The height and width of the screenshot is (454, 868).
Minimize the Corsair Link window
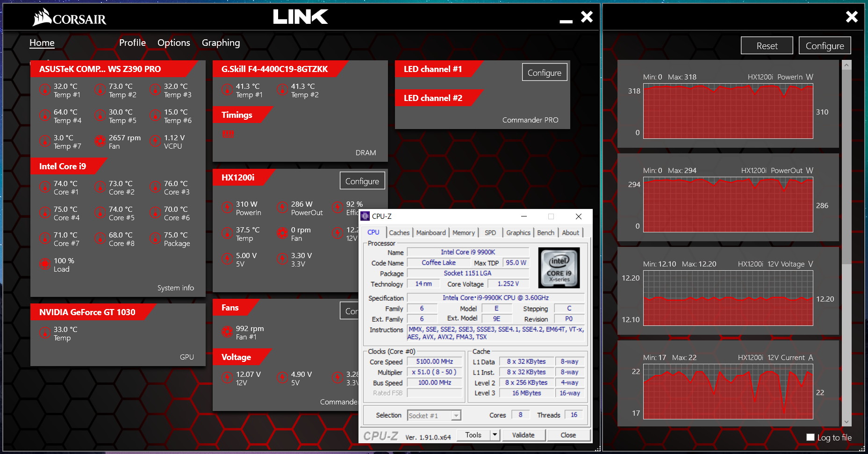[x=566, y=21]
